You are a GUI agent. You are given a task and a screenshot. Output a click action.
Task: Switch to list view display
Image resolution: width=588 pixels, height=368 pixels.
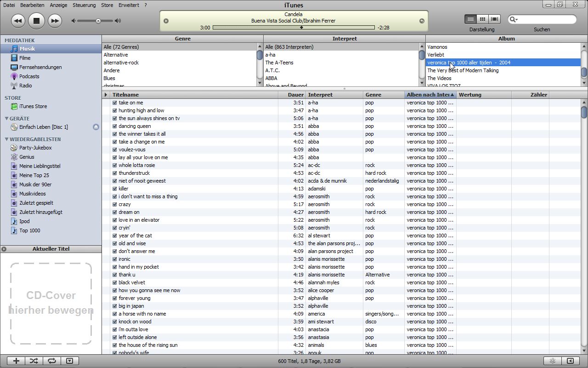click(x=470, y=19)
